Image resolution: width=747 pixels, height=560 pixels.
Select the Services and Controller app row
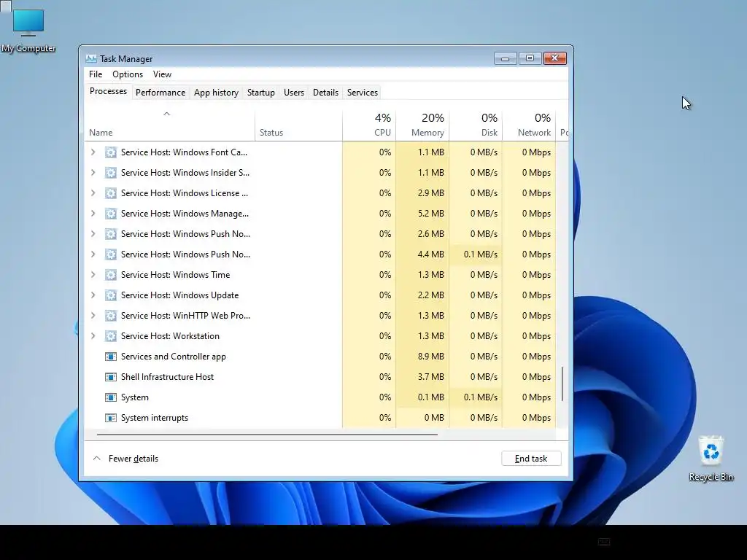pyautogui.click(x=320, y=357)
